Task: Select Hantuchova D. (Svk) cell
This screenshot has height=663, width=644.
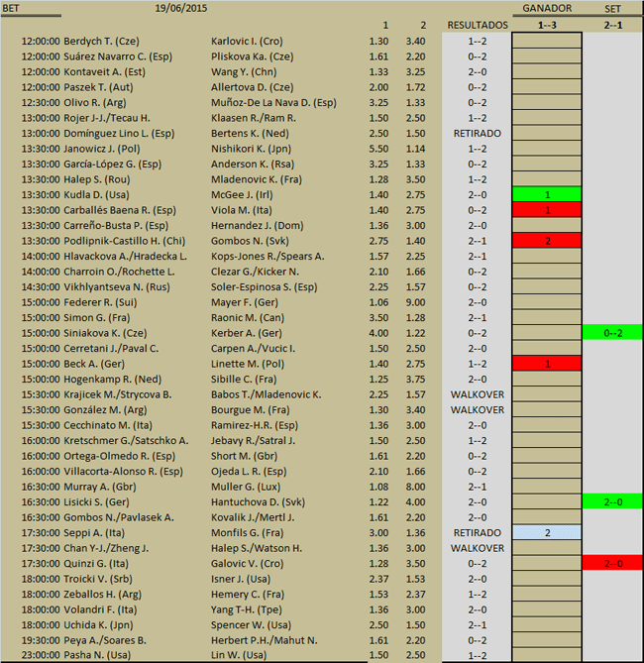Action: (x=258, y=502)
